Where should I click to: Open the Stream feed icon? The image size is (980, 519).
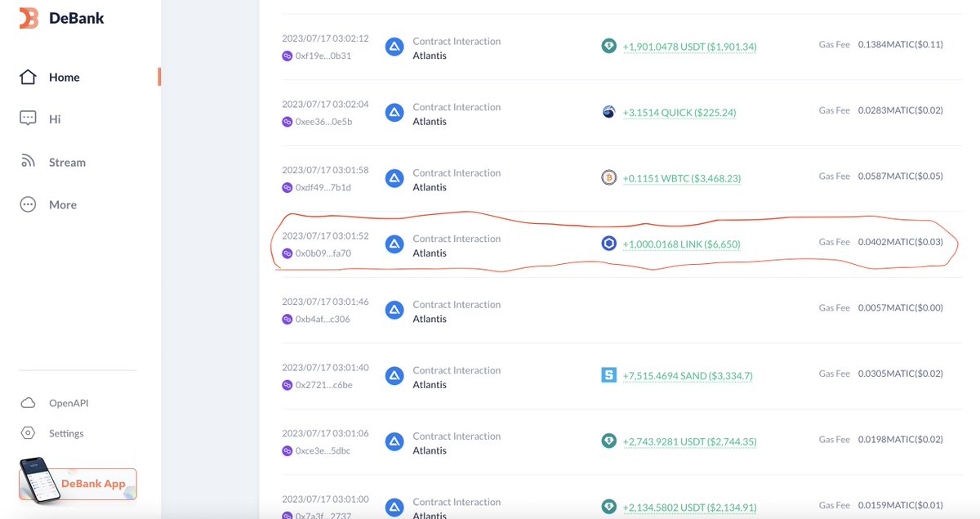click(28, 162)
